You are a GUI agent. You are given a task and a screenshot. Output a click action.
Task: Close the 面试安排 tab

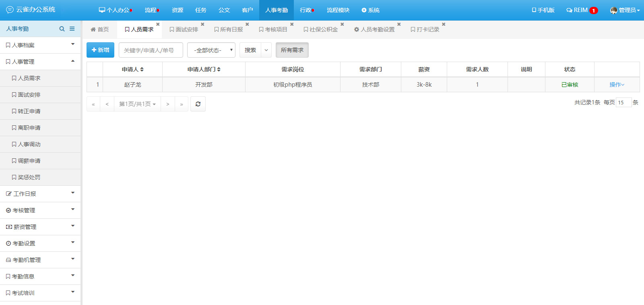202,25
